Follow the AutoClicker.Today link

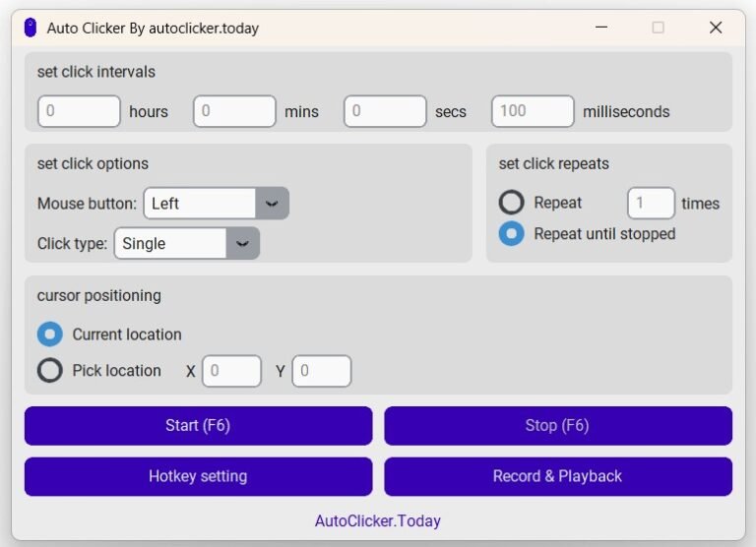point(378,521)
